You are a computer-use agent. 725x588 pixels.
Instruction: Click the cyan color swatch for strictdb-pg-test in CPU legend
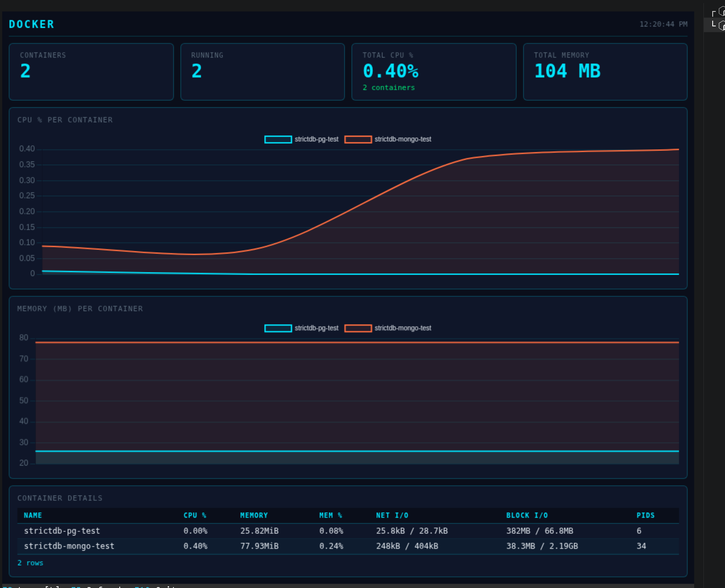pos(278,139)
